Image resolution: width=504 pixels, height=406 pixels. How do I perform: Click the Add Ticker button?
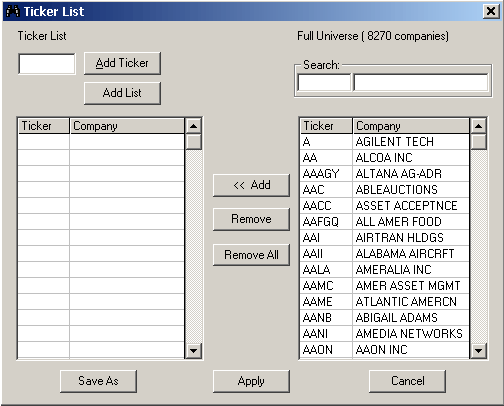122,63
